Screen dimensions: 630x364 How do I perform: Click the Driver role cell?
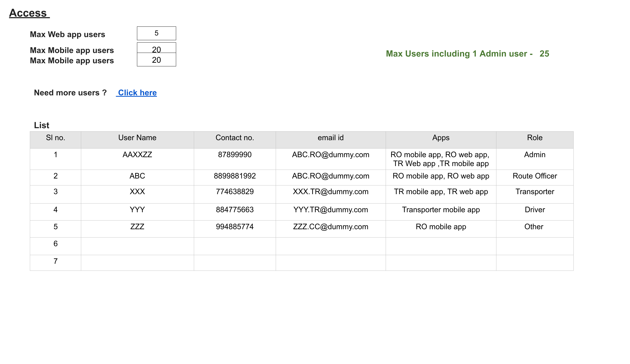pyautogui.click(x=535, y=210)
